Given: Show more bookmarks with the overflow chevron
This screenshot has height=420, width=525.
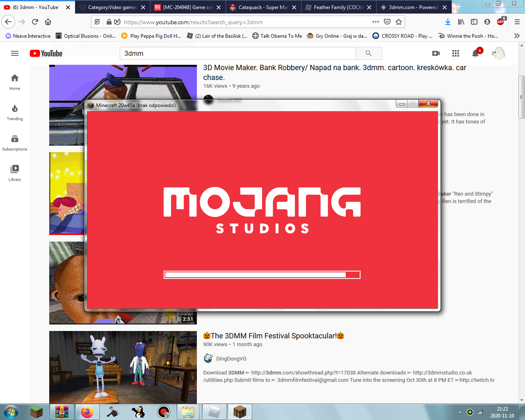Looking at the screenshot, I should [517, 36].
